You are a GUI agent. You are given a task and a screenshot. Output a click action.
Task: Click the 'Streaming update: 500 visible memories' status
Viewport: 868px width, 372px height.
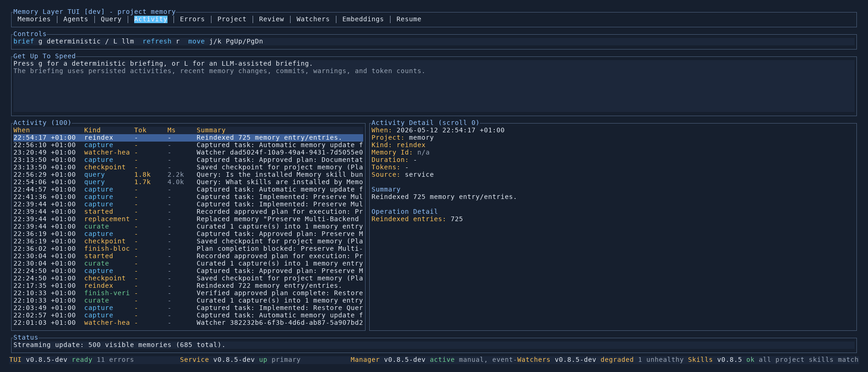point(119,345)
